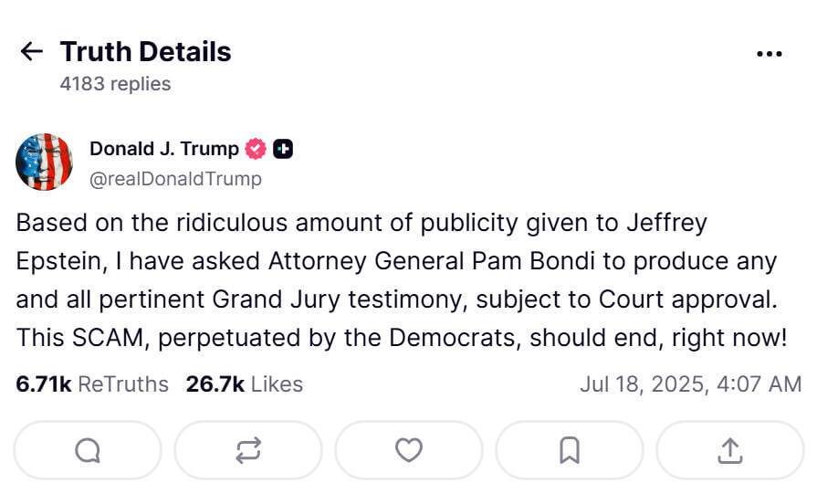The image size is (817, 504).
Task: Like the post with the heart button
Action: click(409, 449)
